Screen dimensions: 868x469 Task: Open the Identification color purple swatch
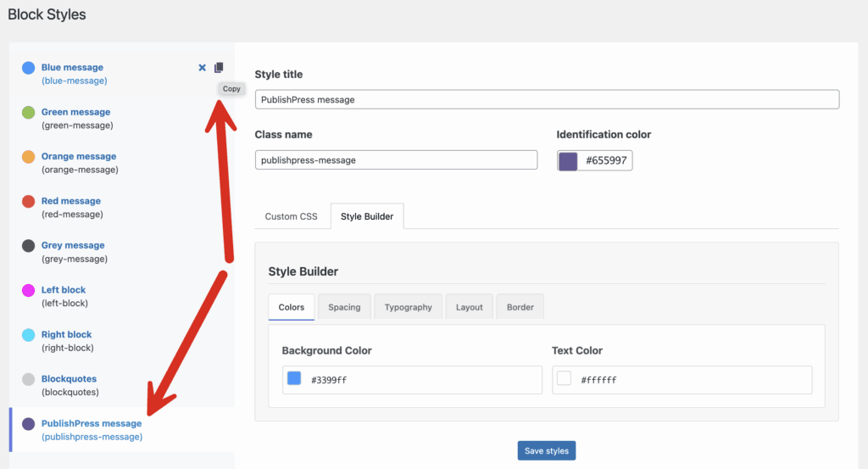point(568,160)
